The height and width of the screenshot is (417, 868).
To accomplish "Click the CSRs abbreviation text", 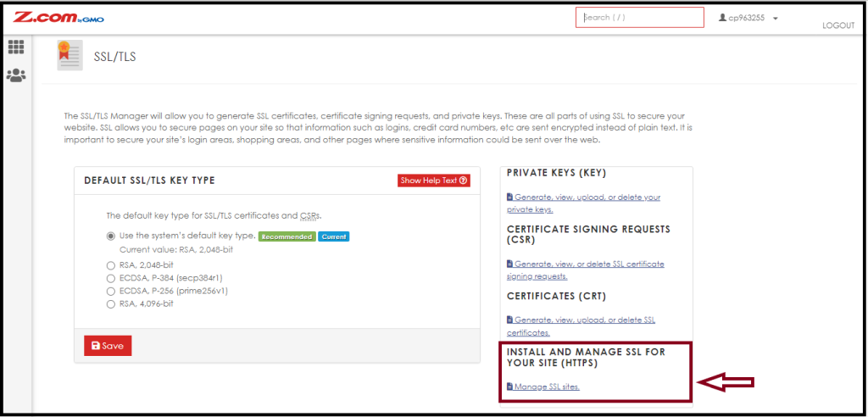I will pyautogui.click(x=309, y=215).
